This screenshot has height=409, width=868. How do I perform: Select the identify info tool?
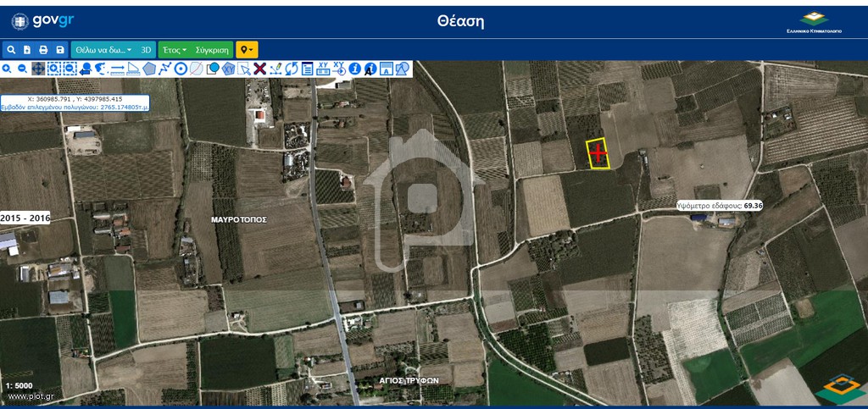(355, 69)
